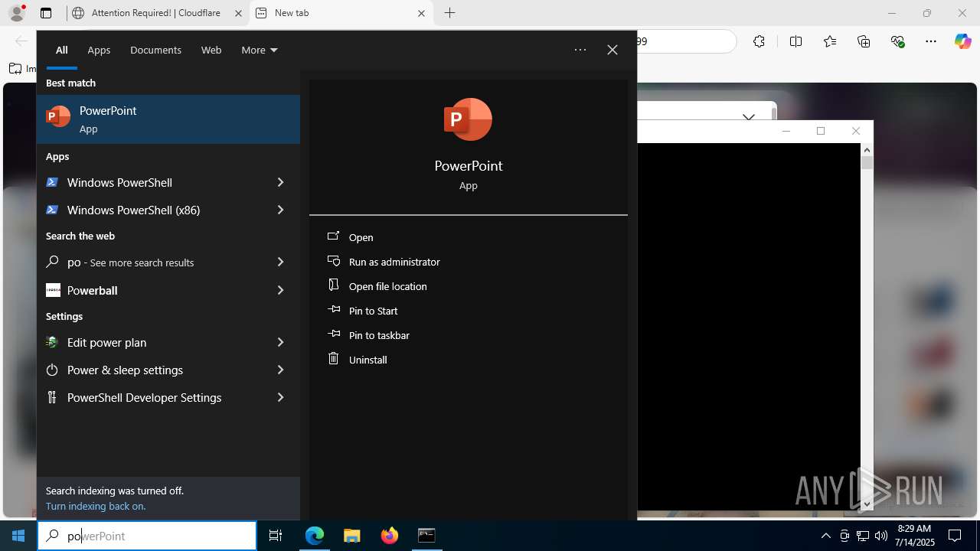This screenshot has height=551, width=980.
Task: Choose Pin to Start
Action: click(x=374, y=311)
